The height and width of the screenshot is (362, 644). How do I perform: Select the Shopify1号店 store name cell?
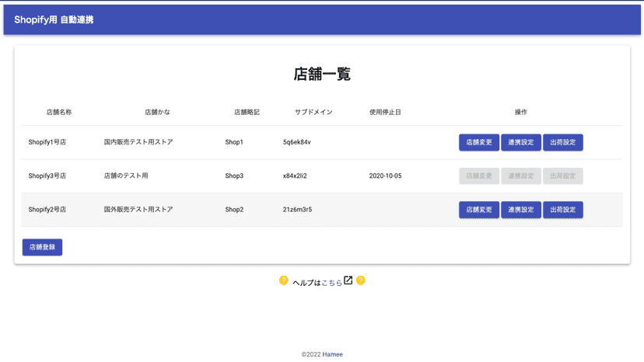[47, 142]
